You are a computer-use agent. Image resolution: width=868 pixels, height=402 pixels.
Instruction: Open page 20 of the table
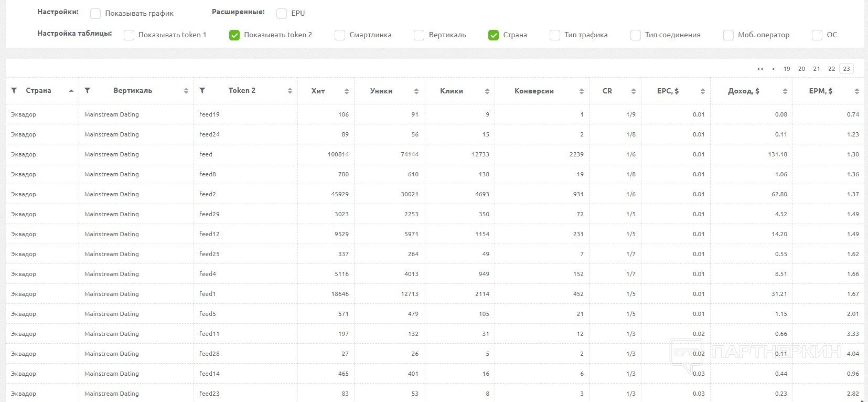[801, 69]
